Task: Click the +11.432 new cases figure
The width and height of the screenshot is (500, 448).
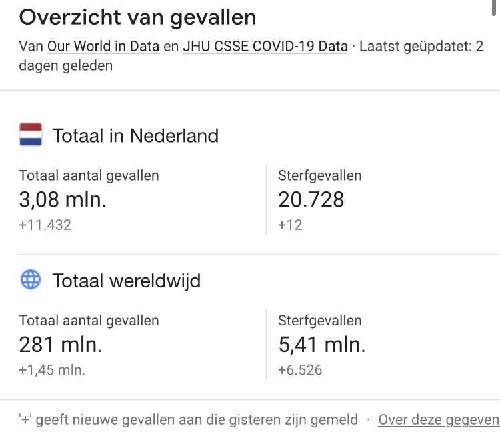Action: click(x=45, y=225)
